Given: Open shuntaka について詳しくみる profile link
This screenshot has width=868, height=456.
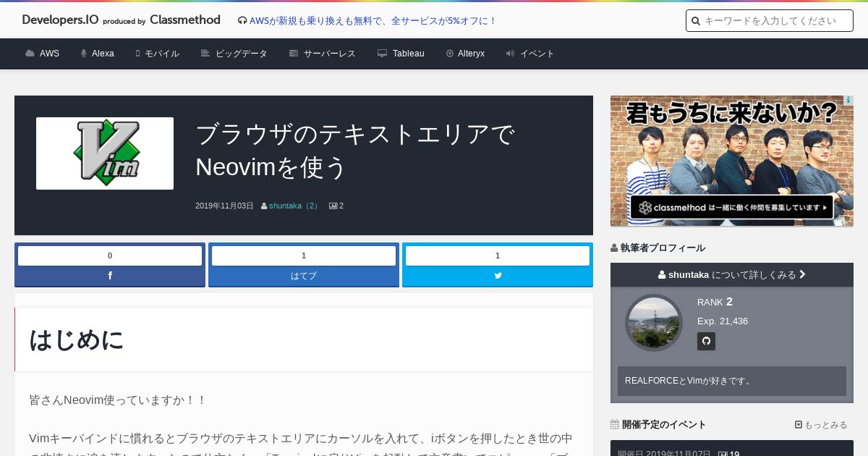Looking at the screenshot, I should click(x=732, y=274).
